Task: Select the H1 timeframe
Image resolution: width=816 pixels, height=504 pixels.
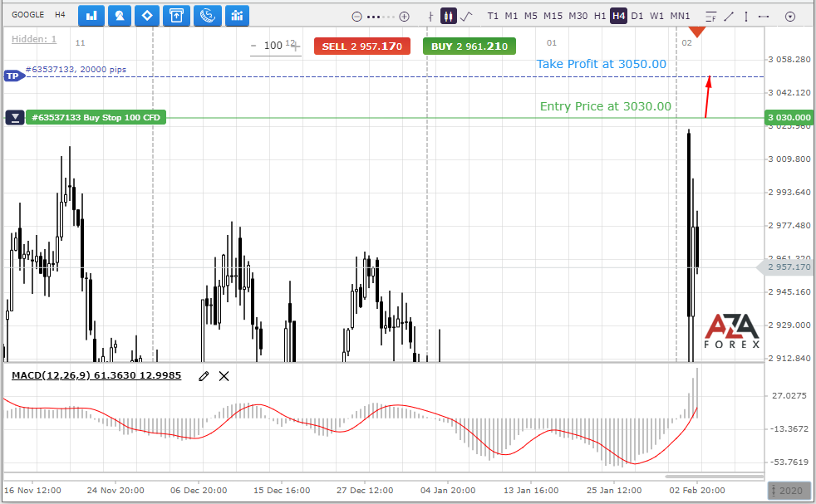Action: tap(600, 16)
